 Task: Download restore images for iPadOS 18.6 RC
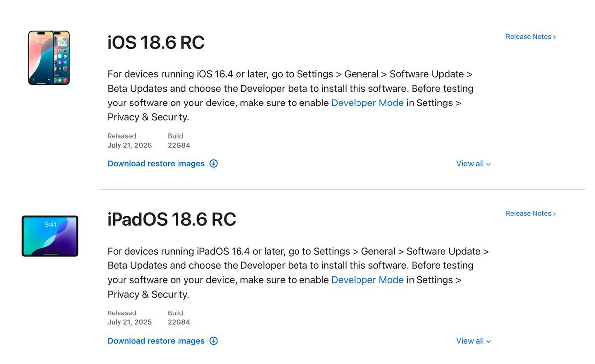coord(156,341)
